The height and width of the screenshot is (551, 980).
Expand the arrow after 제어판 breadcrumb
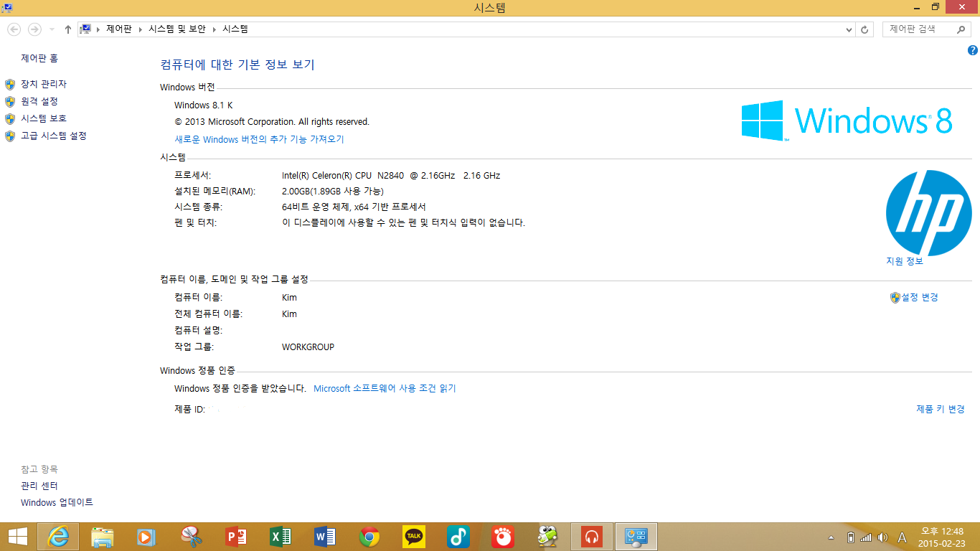141,29
